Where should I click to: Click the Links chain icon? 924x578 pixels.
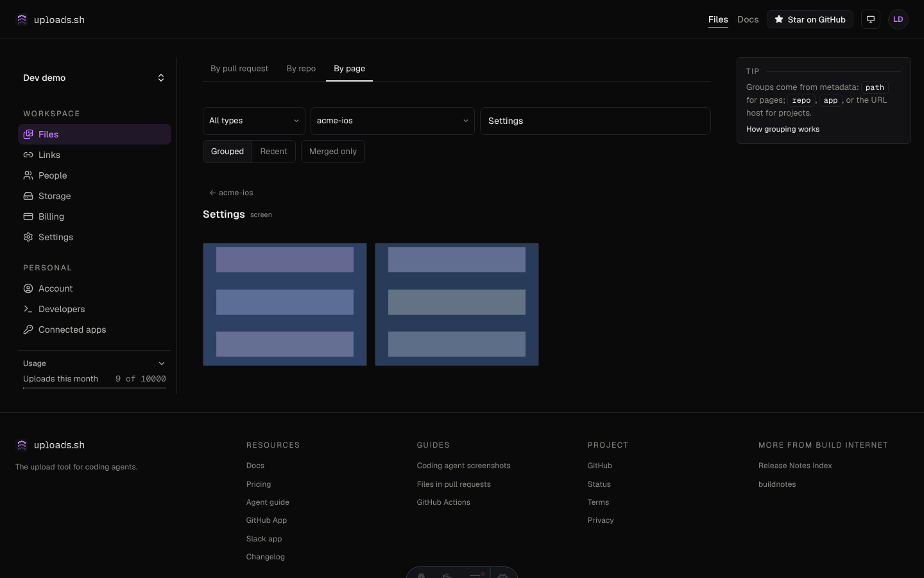click(x=28, y=155)
